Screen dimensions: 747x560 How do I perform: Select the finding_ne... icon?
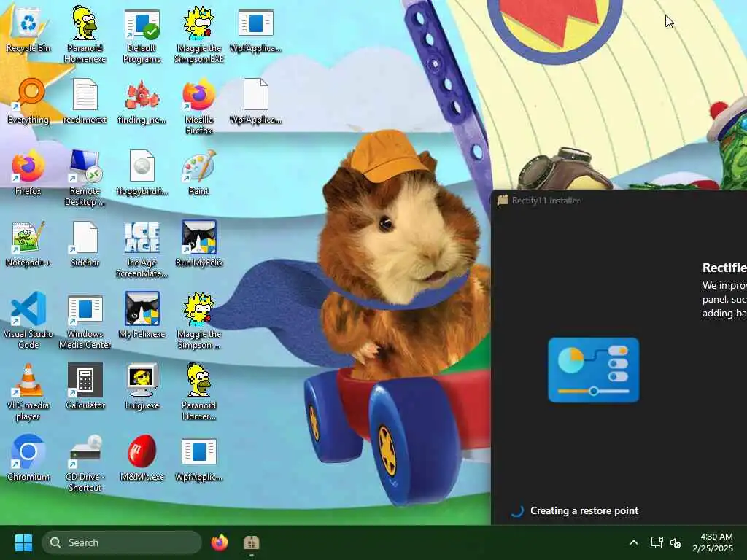[142, 101]
